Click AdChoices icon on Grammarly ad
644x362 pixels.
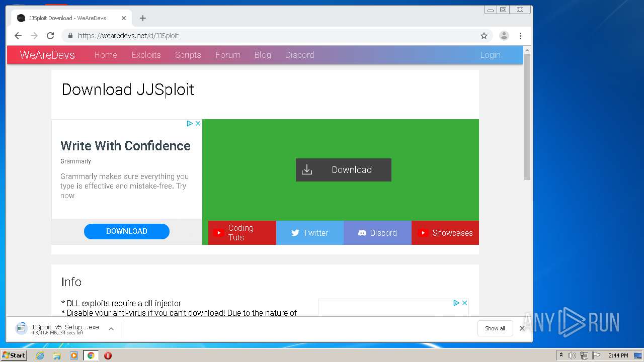point(190,123)
